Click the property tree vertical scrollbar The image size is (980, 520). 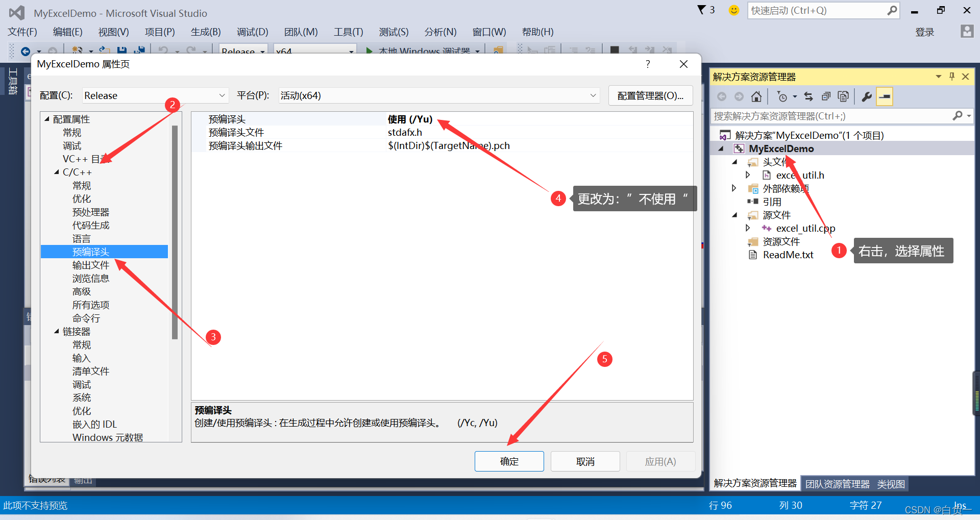(x=175, y=232)
